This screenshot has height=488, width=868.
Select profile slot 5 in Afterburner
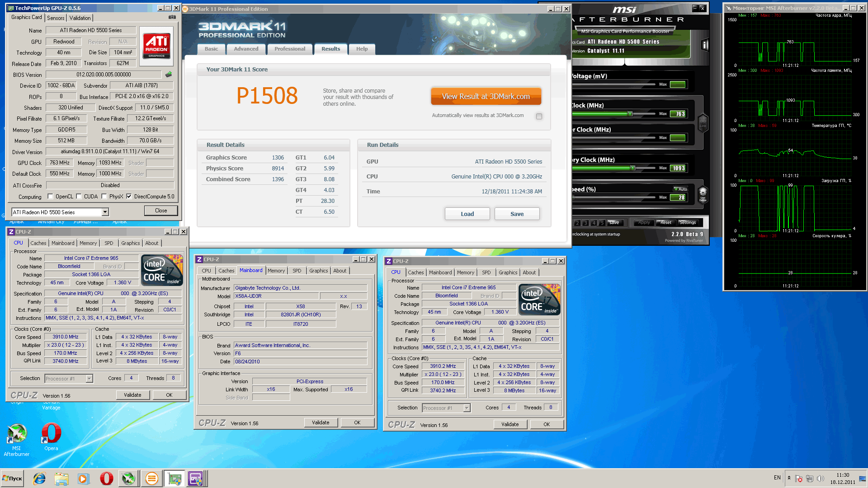602,223
